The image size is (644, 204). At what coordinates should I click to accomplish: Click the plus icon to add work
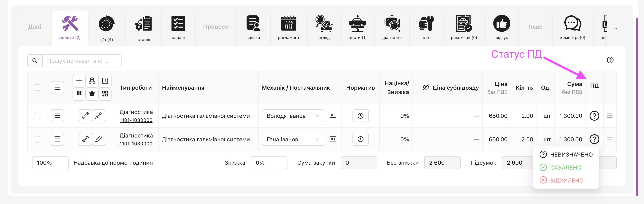click(79, 81)
